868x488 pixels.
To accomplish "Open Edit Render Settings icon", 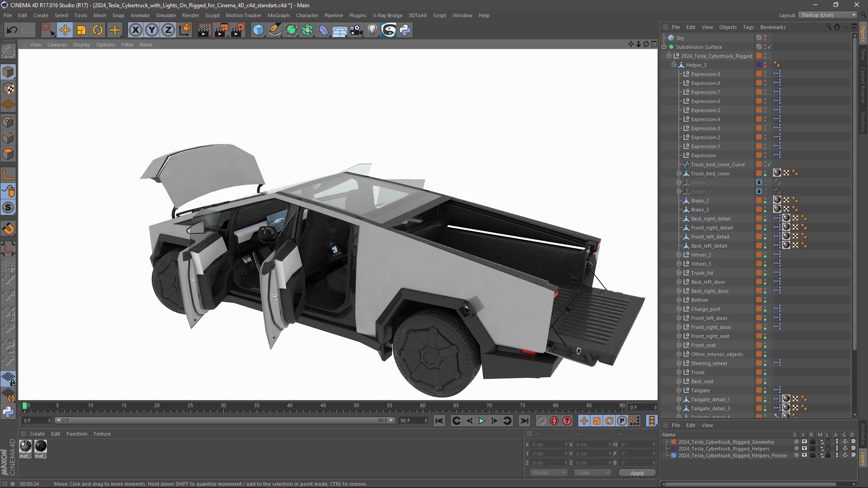I will click(238, 30).
